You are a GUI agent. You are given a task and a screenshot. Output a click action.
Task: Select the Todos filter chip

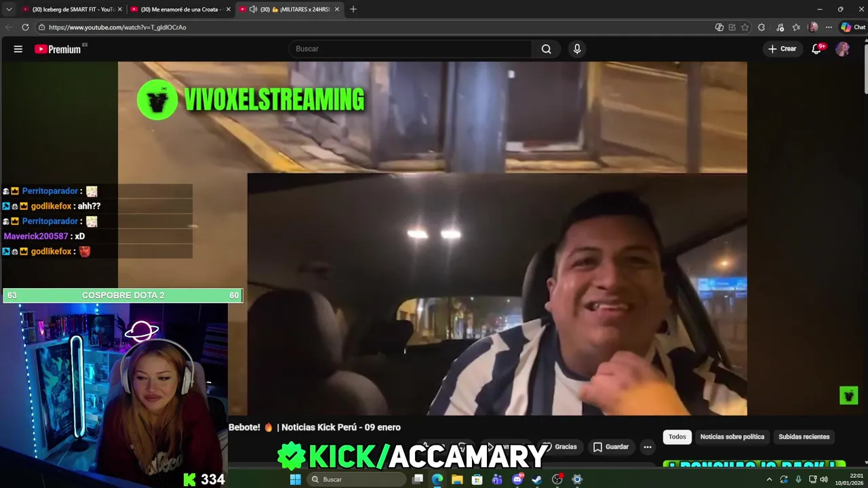tap(677, 436)
